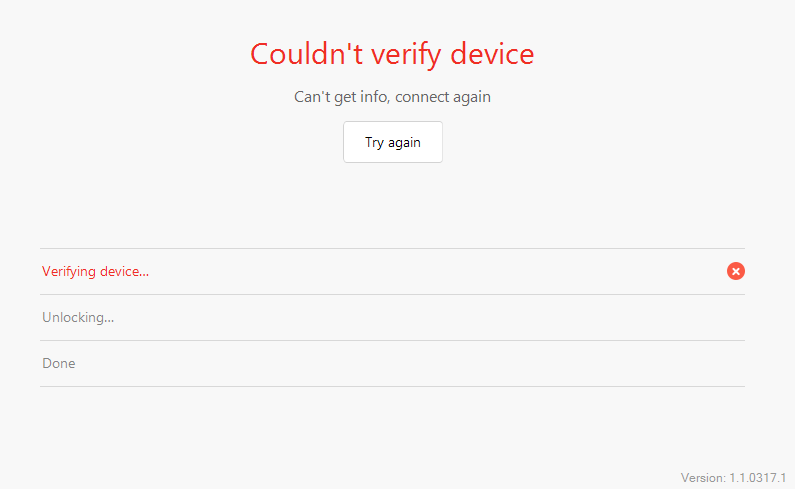795x489 pixels.
Task: Select the red "Verifying device..." step label
Action: click(x=95, y=272)
